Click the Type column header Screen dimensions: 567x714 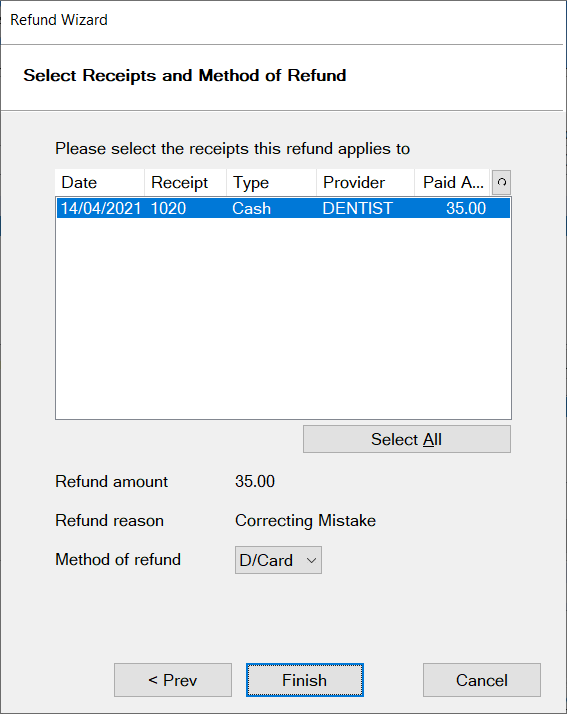(x=271, y=182)
